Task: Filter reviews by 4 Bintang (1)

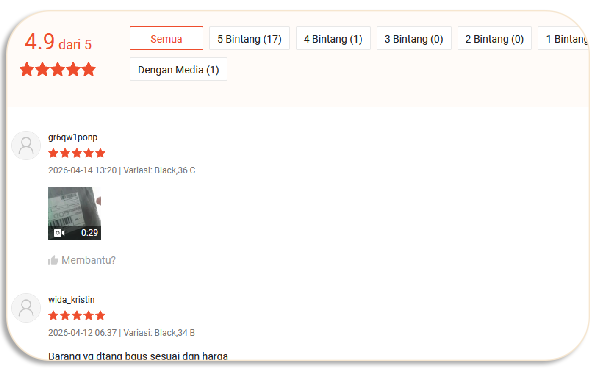Action: click(333, 38)
